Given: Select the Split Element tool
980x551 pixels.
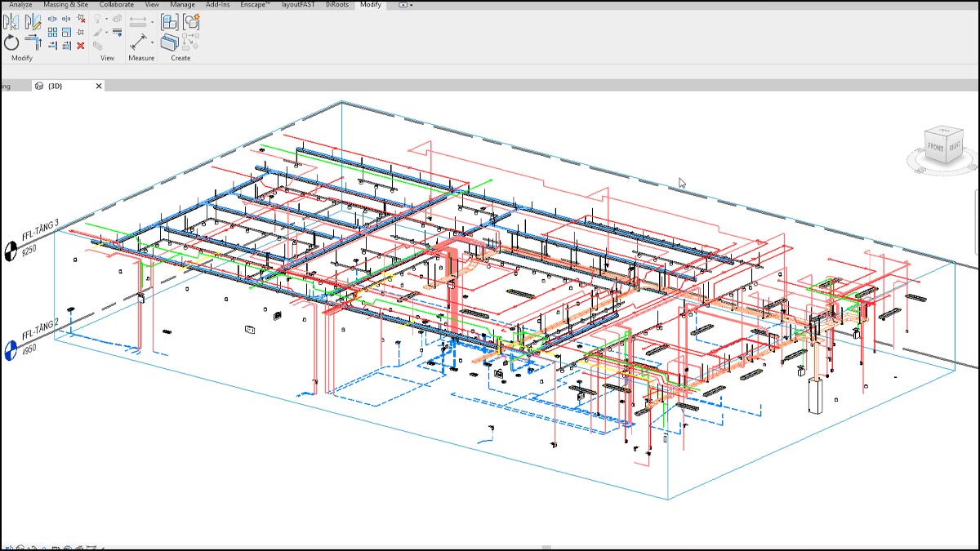Looking at the screenshot, I should tap(52, 19).
